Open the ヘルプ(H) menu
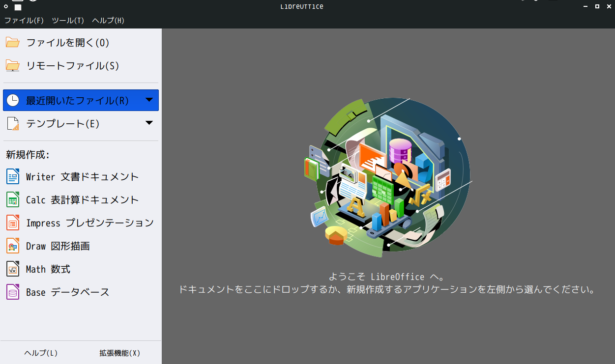 click(x=108, y=21)
